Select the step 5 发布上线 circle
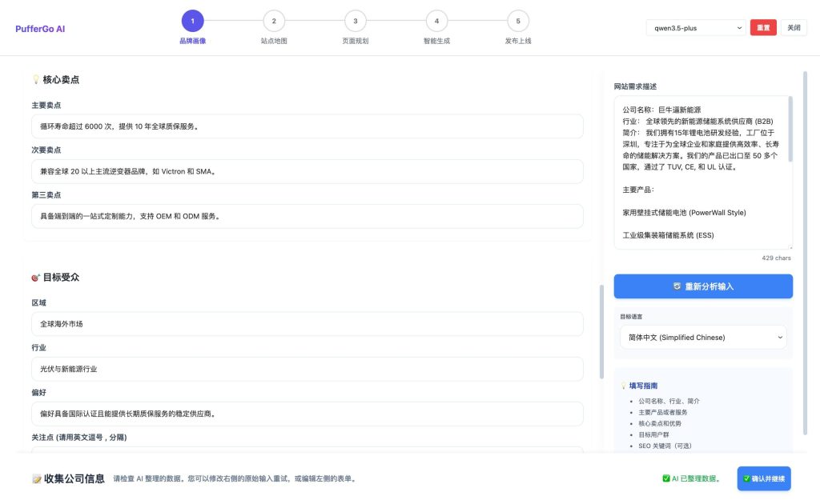Viewport: 820px width, 504px height. point(517,21)
